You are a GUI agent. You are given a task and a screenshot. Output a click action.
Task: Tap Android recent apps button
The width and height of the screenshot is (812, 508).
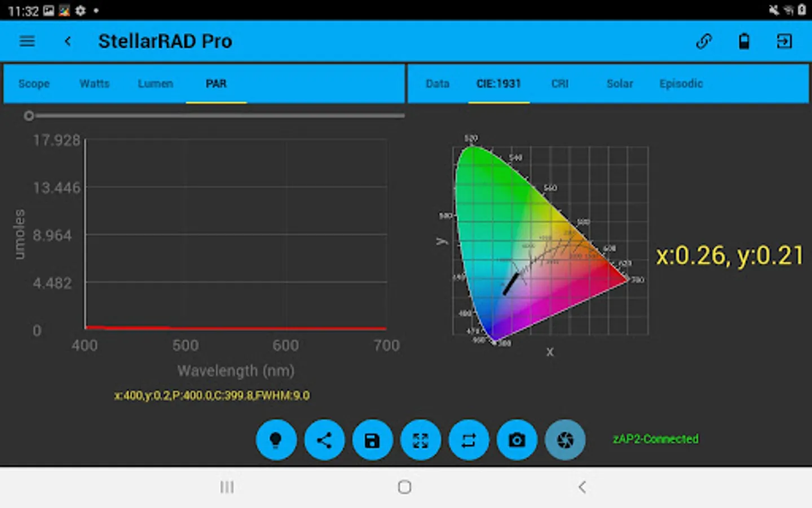[x=227, y=487]
